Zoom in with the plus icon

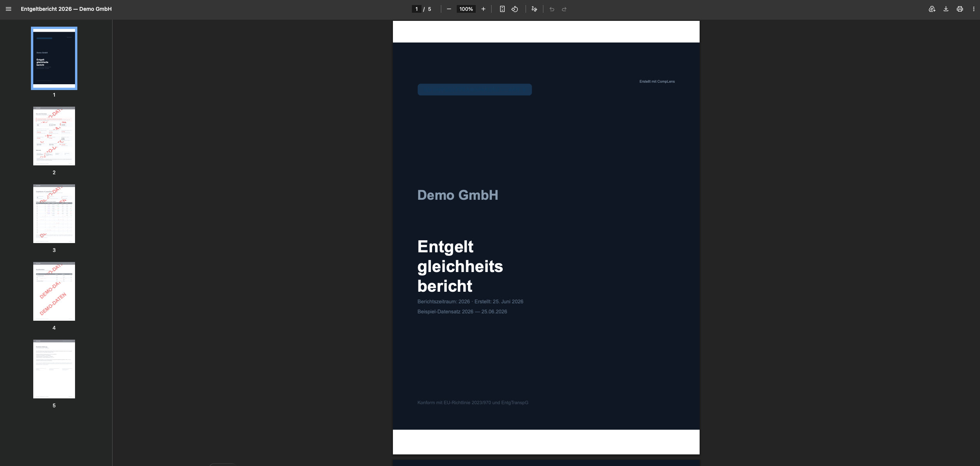click(483, 9)
